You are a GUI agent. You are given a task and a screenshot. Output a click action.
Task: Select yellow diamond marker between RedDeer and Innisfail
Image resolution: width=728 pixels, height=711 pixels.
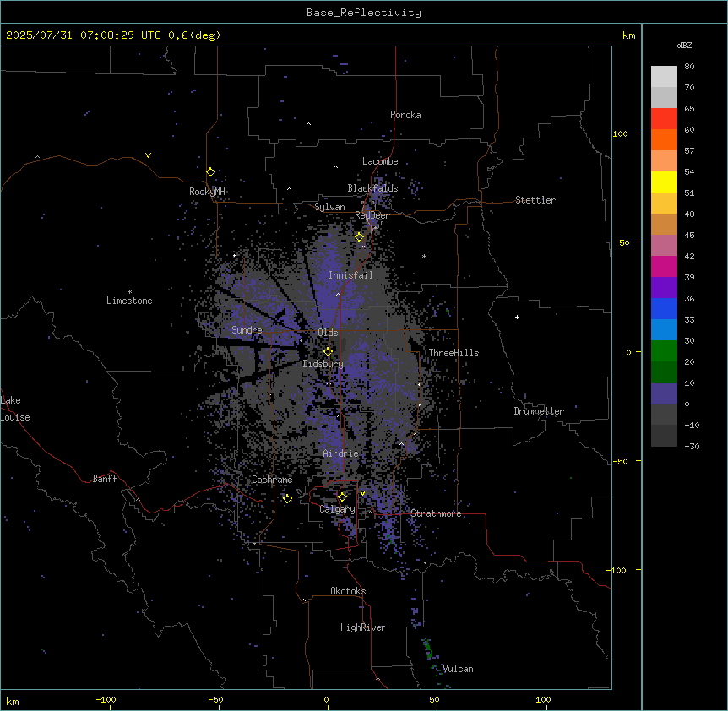click(x=360, y=237)
